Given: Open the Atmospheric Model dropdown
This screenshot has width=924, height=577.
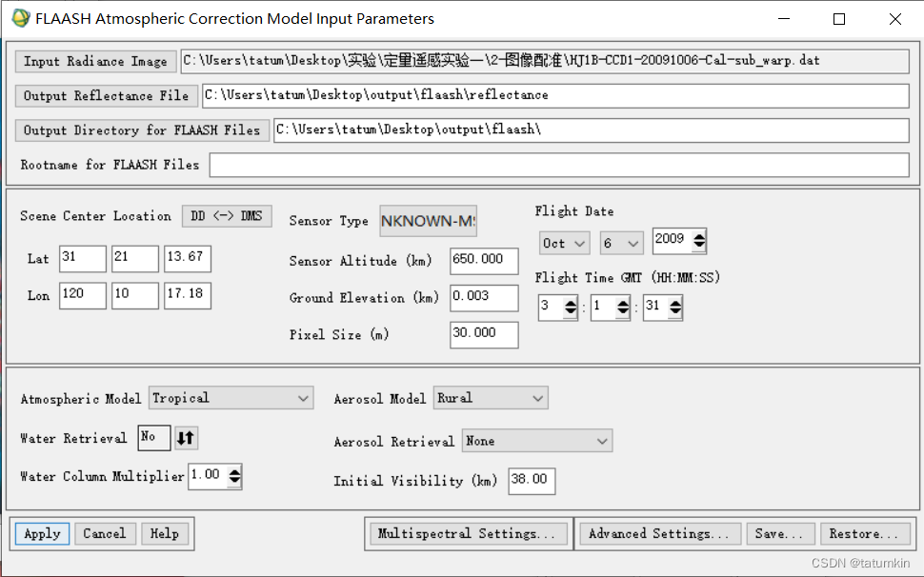Looking at the screenshot, I should coord(231,398).
